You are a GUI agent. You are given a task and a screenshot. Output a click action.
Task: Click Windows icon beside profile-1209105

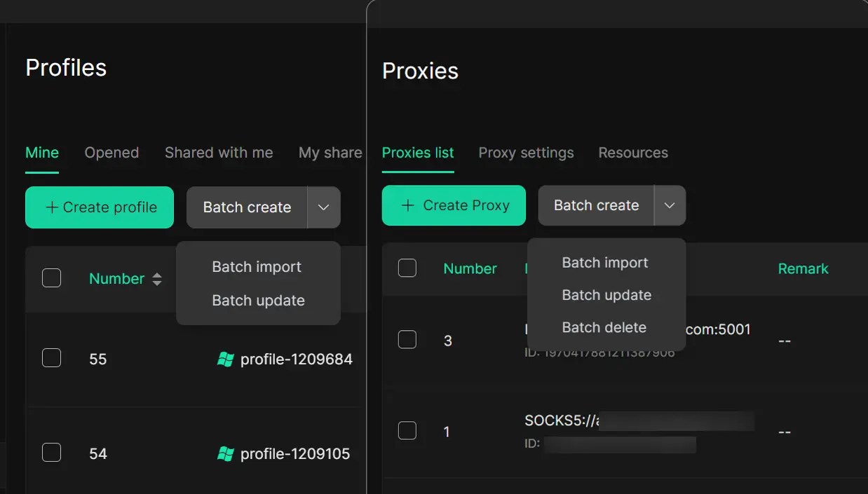click(225, 454)
